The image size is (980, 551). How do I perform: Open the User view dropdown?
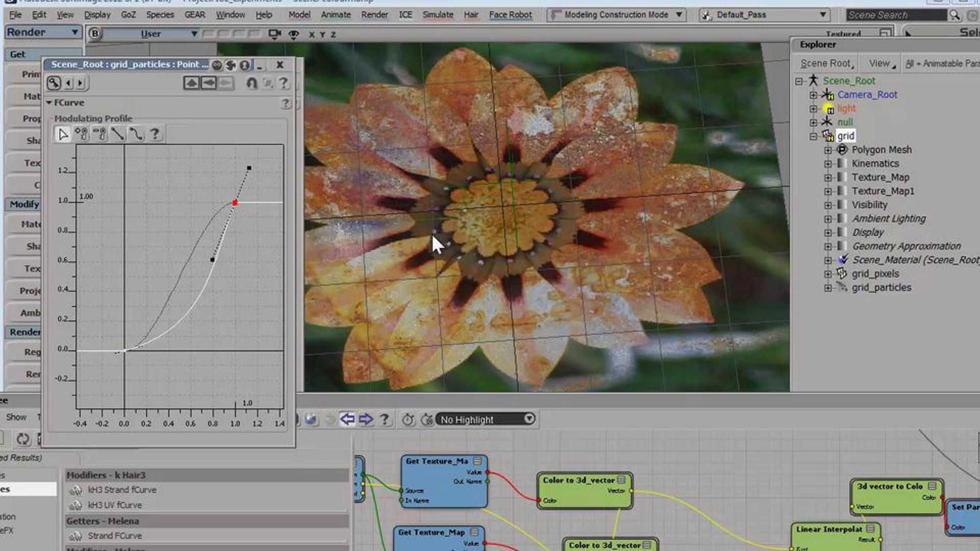click(150, 34)
